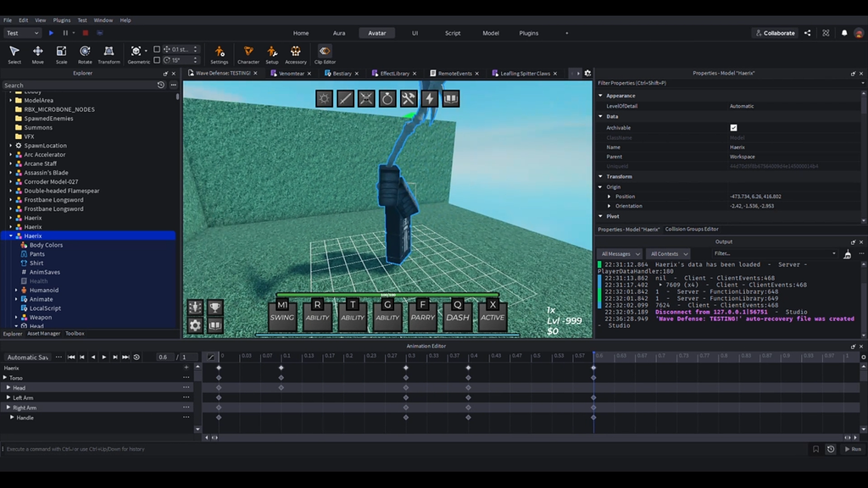Click the notifications bell icon
This screenshot has width=868, height=488.
(844, 33)
